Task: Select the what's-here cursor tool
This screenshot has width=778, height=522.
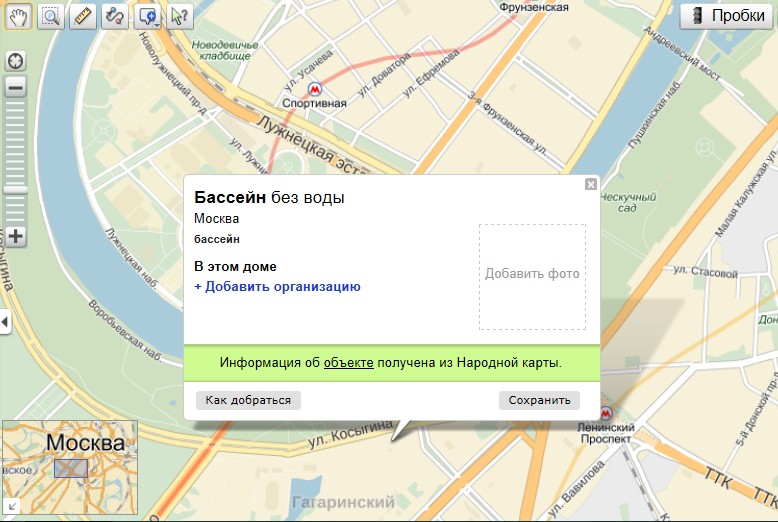Action: tap(180, 17)
